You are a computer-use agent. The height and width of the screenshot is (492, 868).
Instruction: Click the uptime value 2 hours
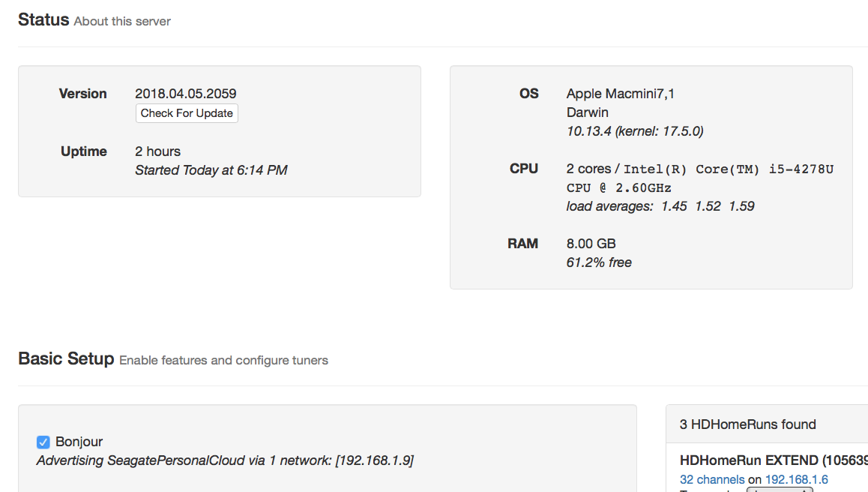157,151
